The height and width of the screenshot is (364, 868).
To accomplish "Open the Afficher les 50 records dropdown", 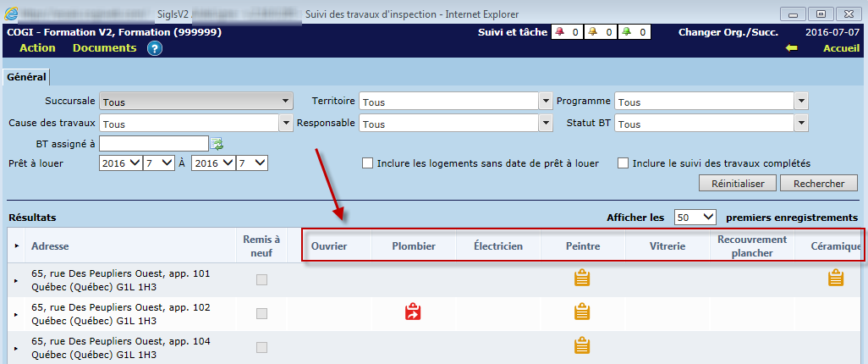I will click(x=695, y=217).
